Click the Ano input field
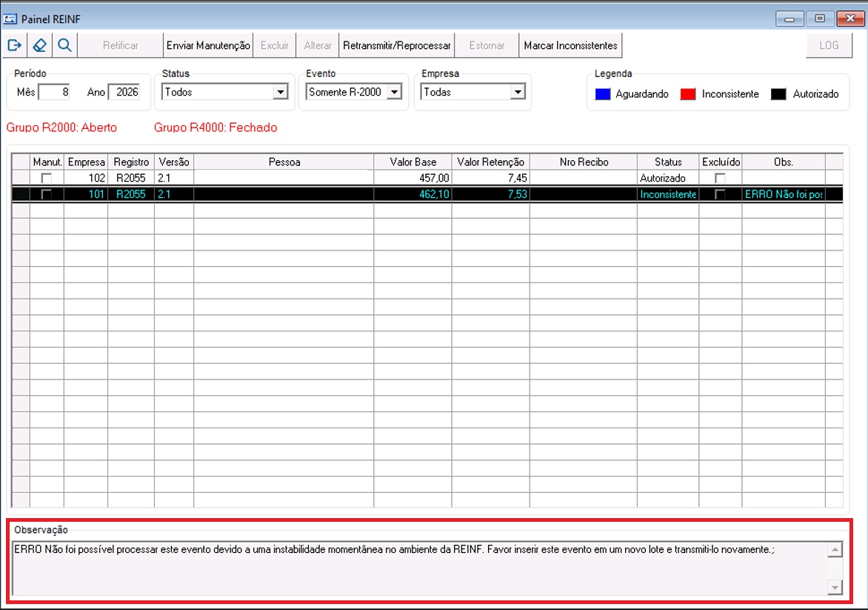Screen dimensions: 868x610 [x=124, y=92]
